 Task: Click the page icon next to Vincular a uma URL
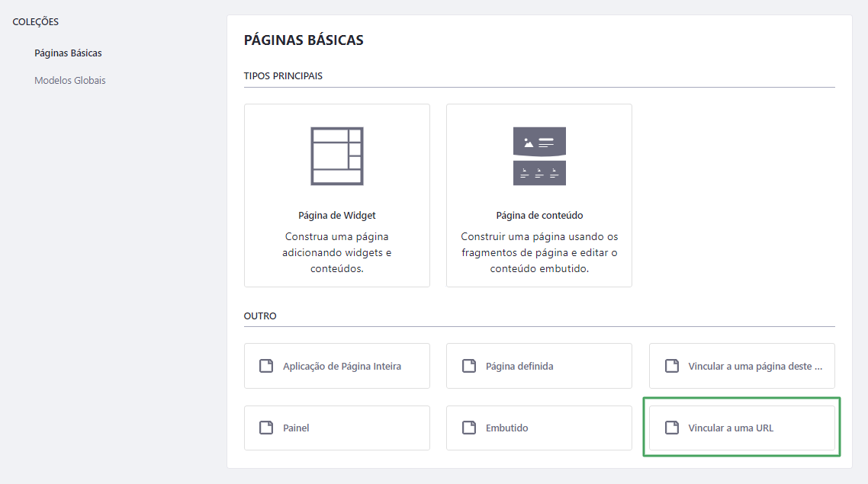pyautogui.click(x=671, y=428)
